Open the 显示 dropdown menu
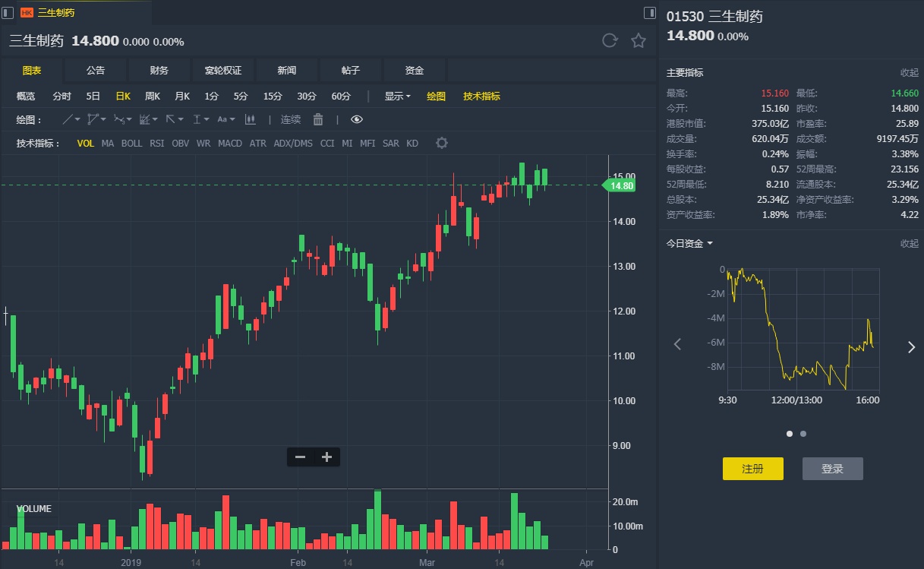 coord(397,96)
